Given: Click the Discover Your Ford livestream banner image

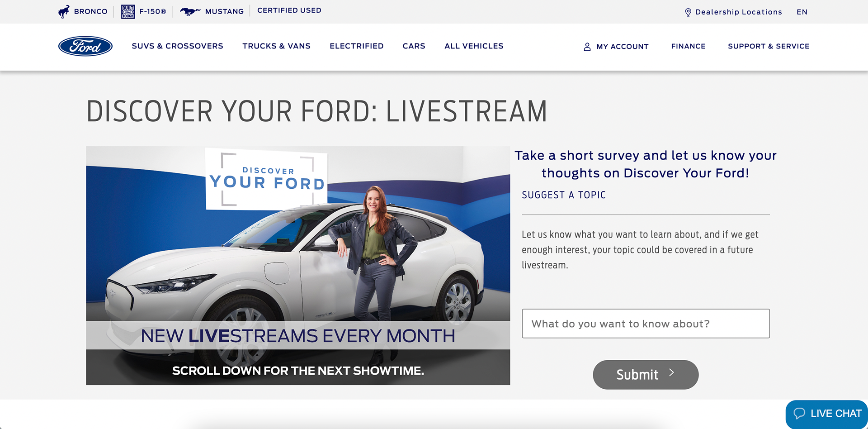Looking at the screenshot, I should [x=298, y=265].
